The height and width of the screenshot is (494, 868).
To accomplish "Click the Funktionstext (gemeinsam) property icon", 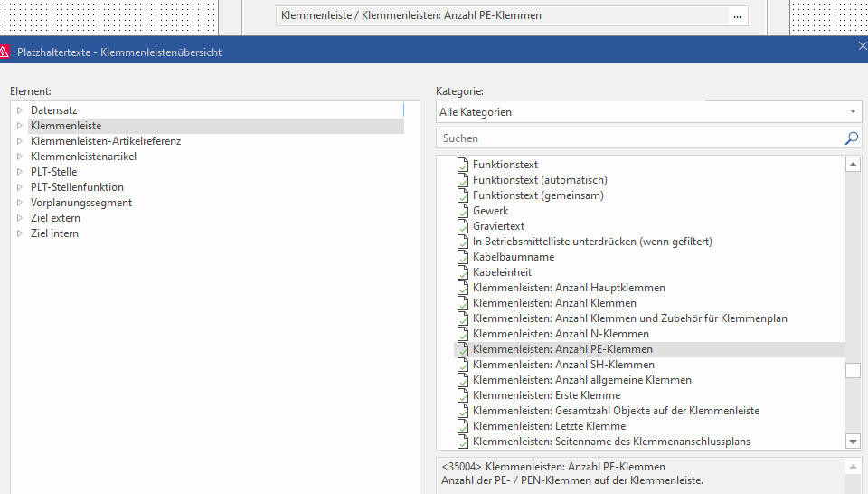I will (463, 195).
